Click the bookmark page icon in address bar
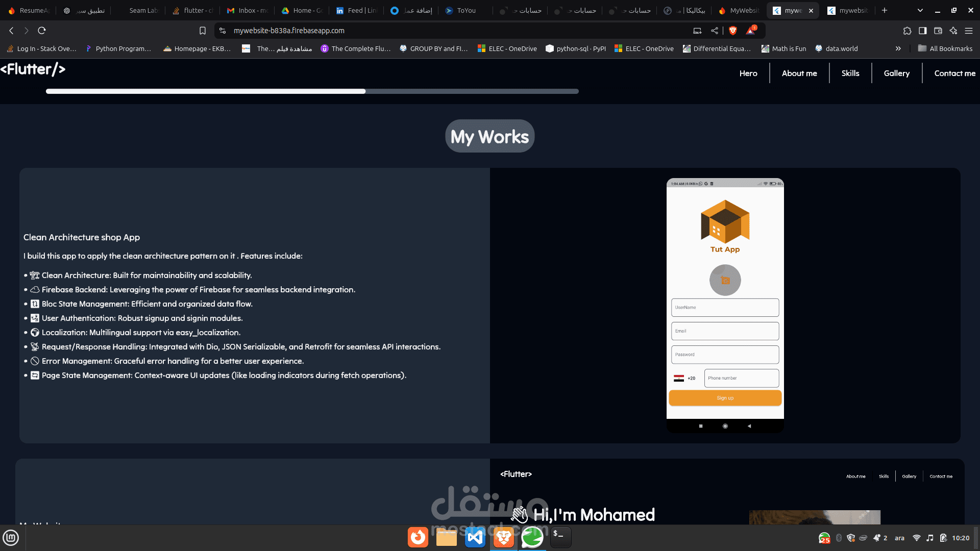980x551 pixels. pyautogui.click(x=203, y=31)
